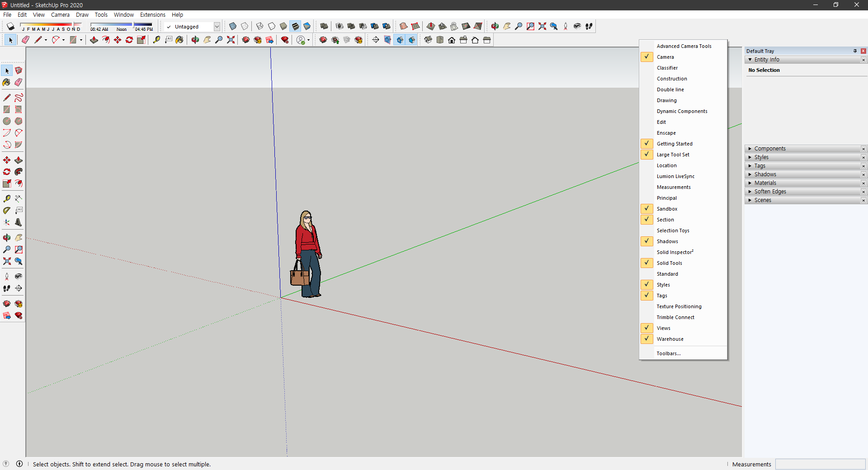Enable Dynamic Components toolbar
Screen dimensions: 868x470
683,111
